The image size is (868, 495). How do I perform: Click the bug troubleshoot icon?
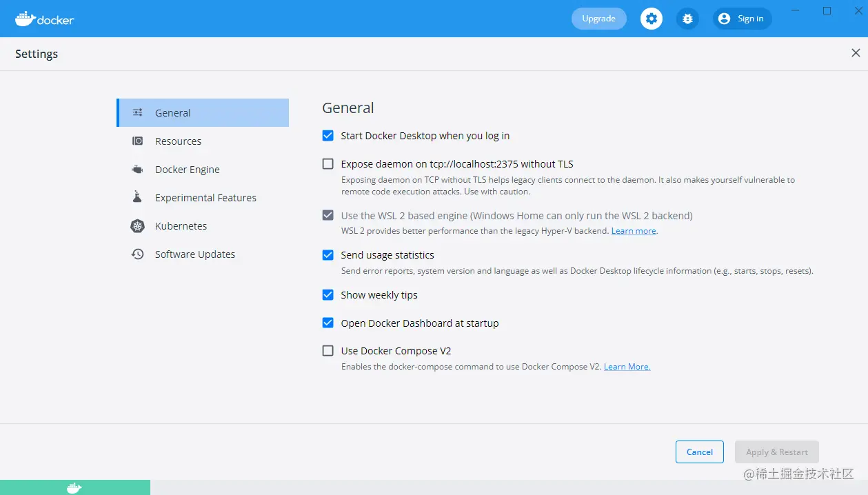coord(687,19)
